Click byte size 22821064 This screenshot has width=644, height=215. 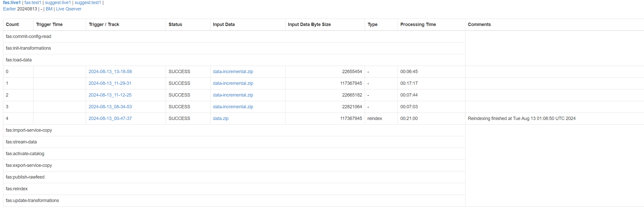point(352,107)
